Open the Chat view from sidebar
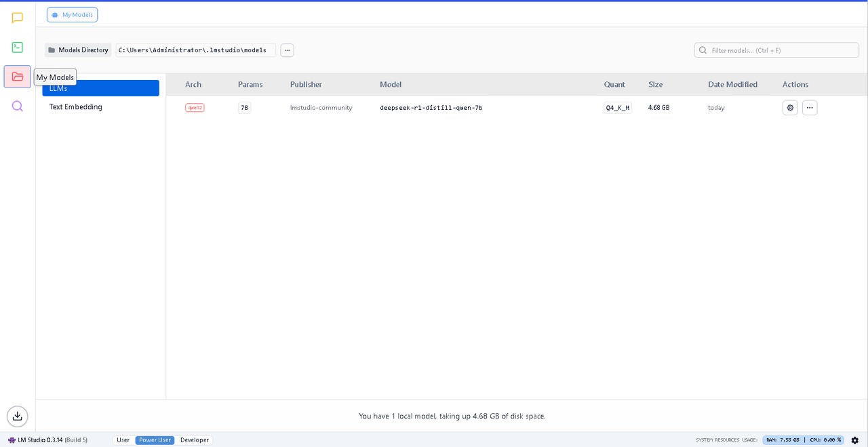The image size is (868, 447). pyautogui.click(x=18, y=18)
